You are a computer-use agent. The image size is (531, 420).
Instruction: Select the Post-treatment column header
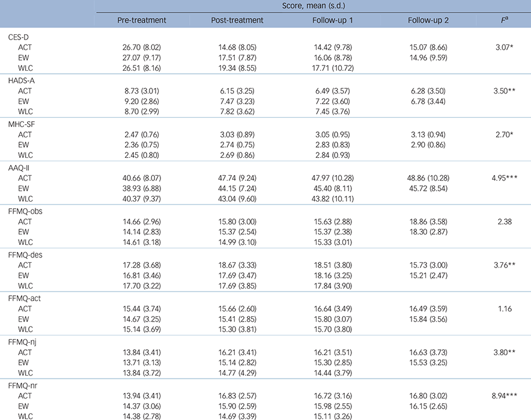tap(237, 20)
